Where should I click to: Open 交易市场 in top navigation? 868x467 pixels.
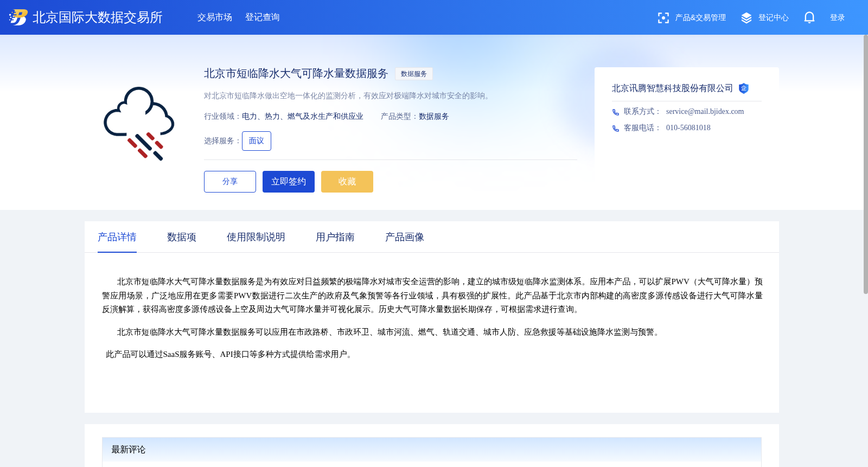click(215, 17)
